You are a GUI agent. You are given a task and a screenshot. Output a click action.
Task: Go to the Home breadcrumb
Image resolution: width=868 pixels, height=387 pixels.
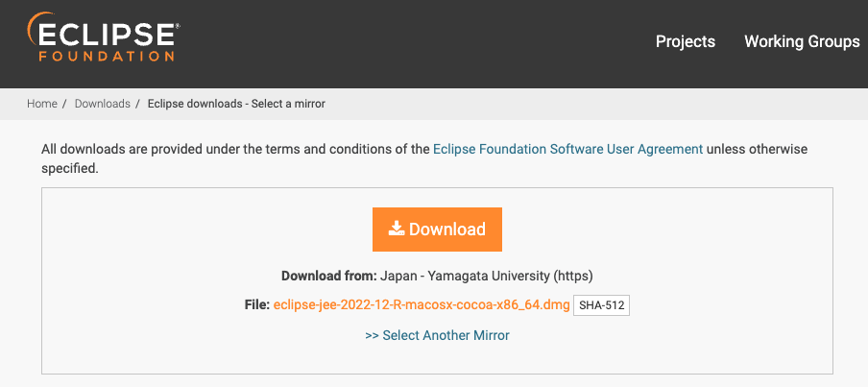coord(41,104)
